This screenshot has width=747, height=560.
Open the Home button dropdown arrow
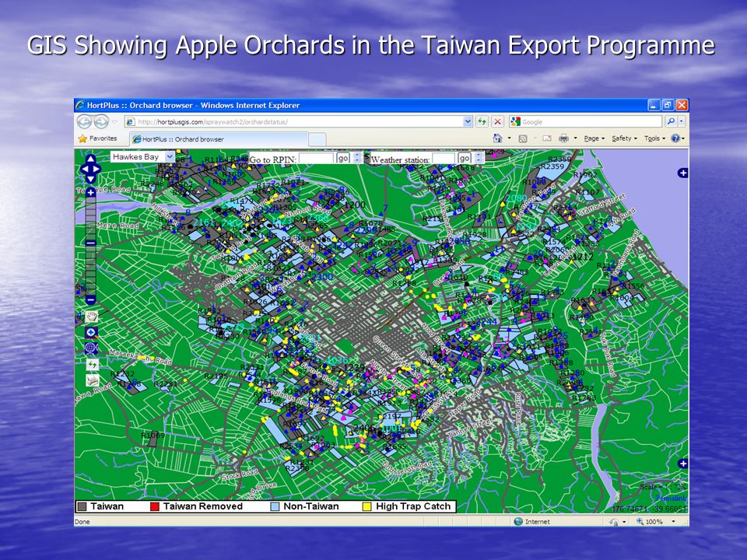point(509,138)
